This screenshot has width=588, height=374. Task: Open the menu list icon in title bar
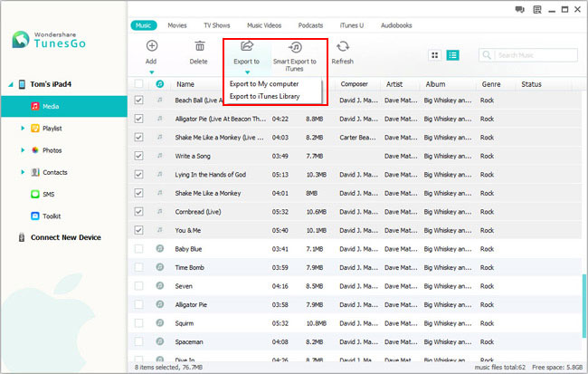pyautogui.click(x=537, y=9)
